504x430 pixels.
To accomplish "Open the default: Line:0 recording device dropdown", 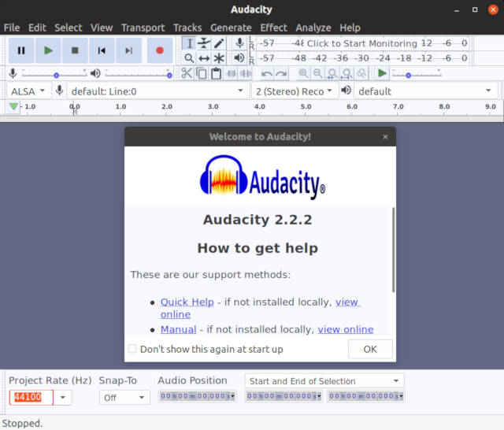I will (x=157, y=91).
